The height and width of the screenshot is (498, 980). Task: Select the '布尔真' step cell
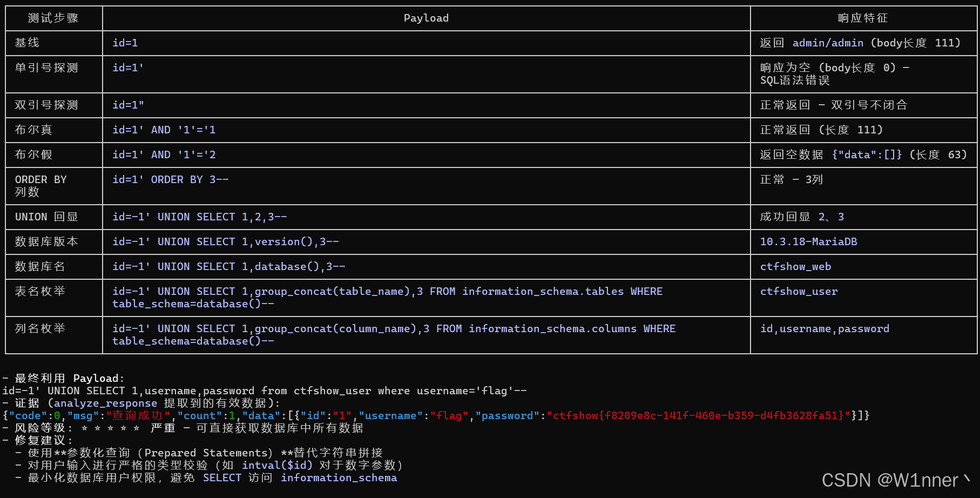(x=33, y=130)
